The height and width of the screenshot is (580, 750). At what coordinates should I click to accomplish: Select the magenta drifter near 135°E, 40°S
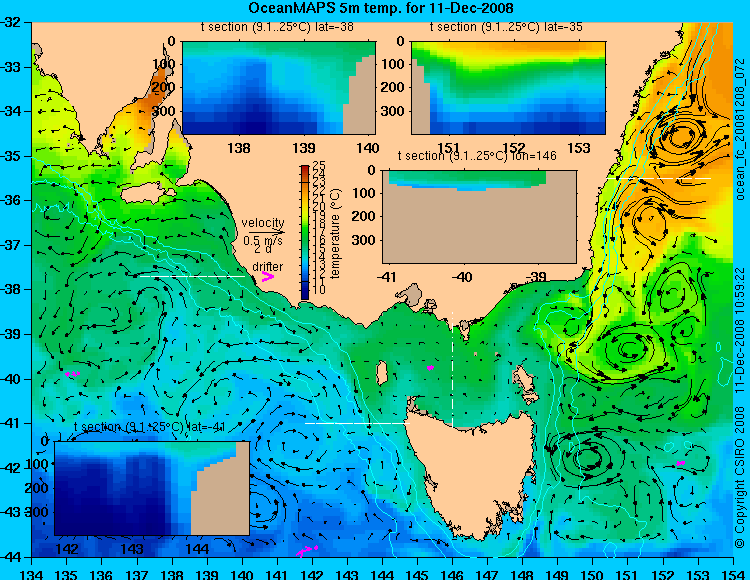[72, 374]
